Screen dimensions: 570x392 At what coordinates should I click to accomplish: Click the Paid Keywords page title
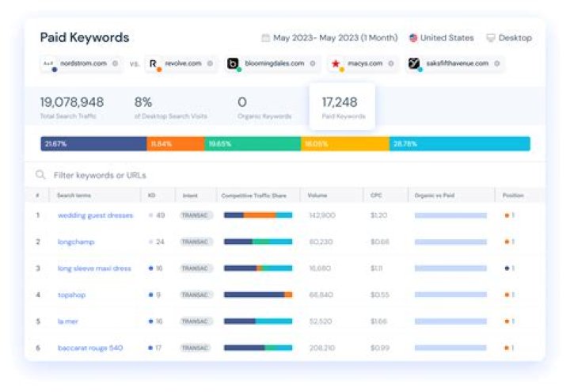tap(85, 37)
